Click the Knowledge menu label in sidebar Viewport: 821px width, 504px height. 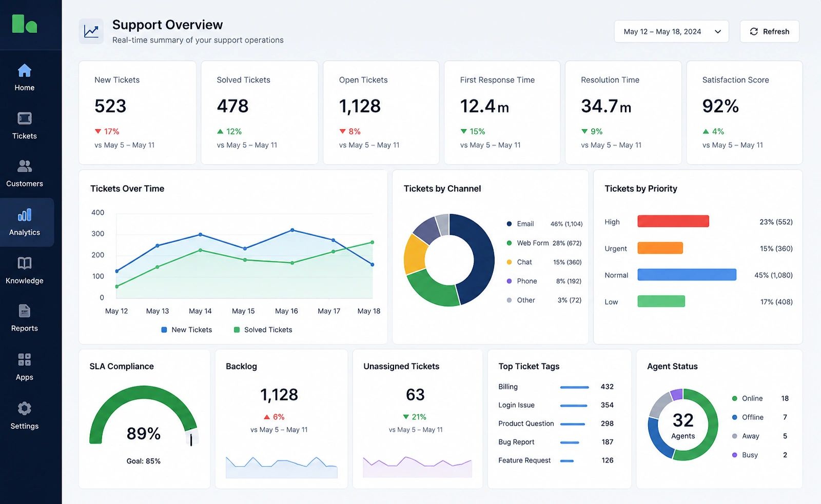pyautogui.click(x=24, y=280)
